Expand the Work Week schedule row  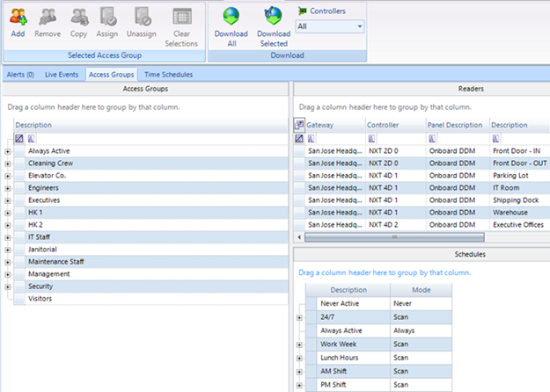[x=300, y=343]
